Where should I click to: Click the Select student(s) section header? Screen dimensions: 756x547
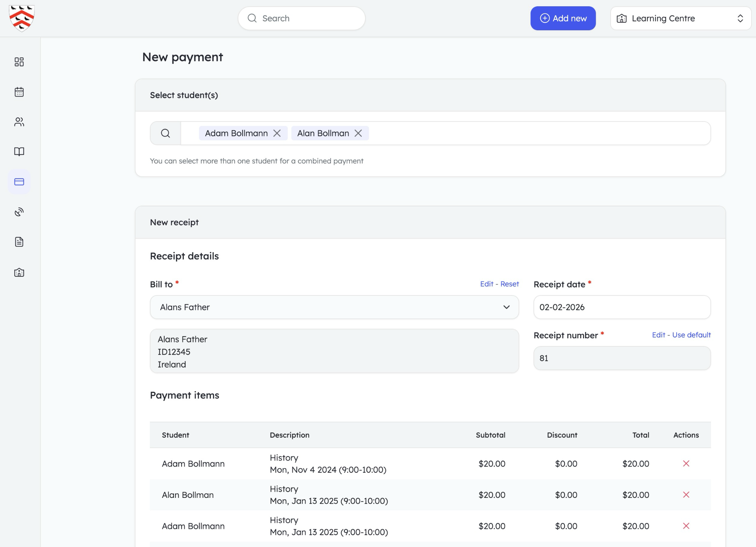click(185, 95)
